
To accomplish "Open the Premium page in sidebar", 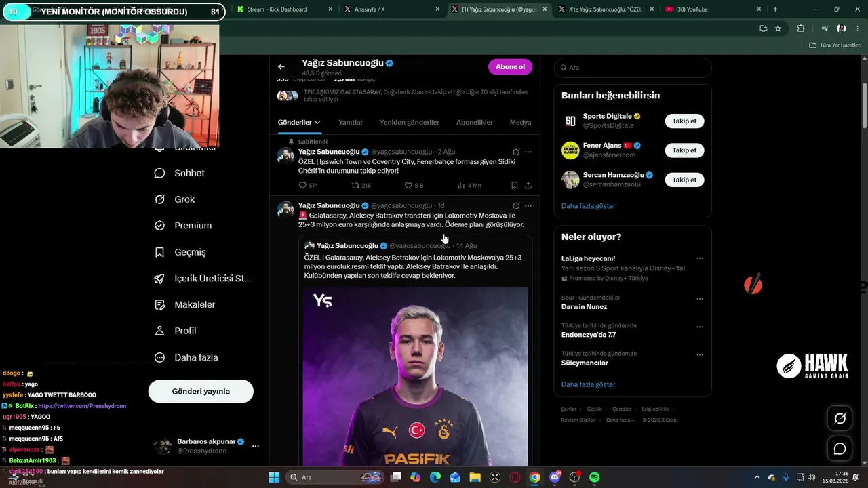I will click(x=183, y=226).
